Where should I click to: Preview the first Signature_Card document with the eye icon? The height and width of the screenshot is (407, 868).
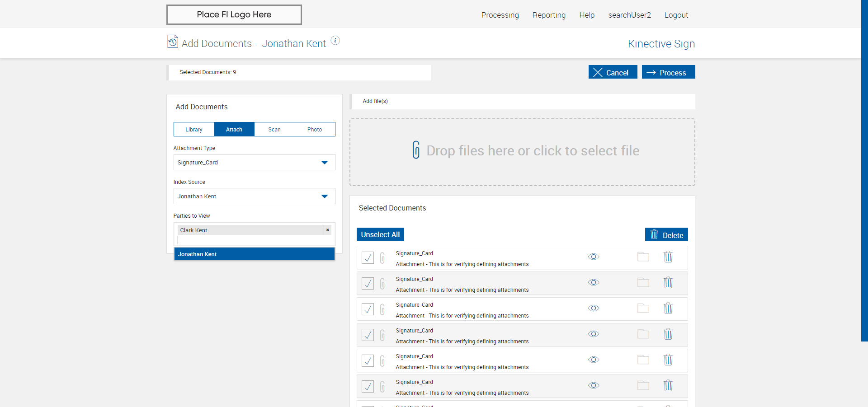593,257
